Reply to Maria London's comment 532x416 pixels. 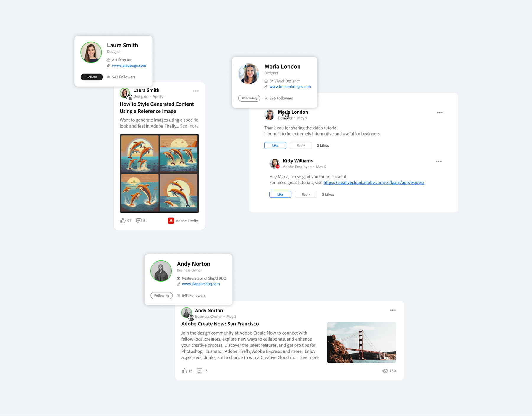pyautogui.click(x=301, y=146)
